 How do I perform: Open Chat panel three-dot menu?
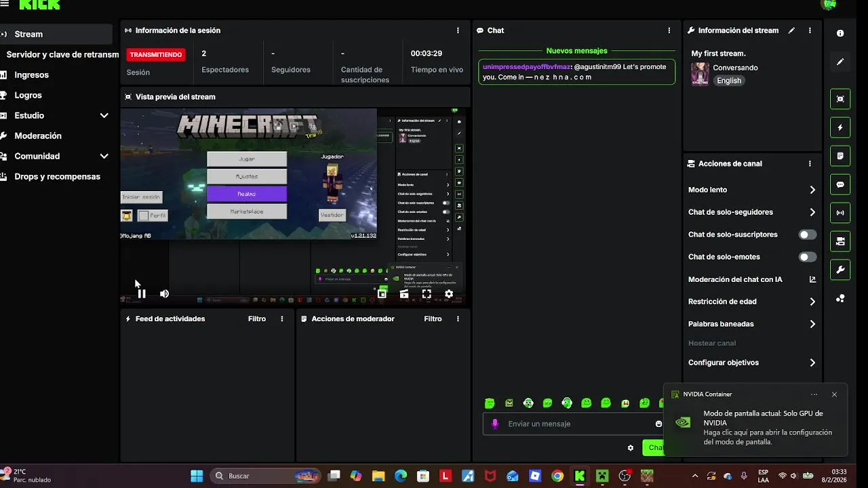coord(669,30)
